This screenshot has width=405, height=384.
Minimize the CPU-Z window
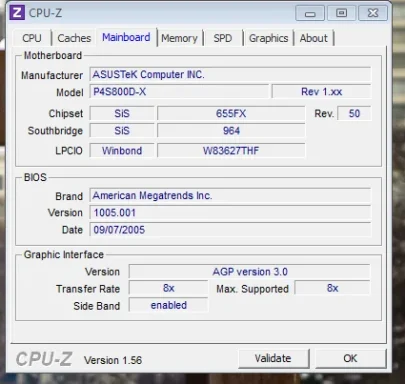click(x=310, y=13)
